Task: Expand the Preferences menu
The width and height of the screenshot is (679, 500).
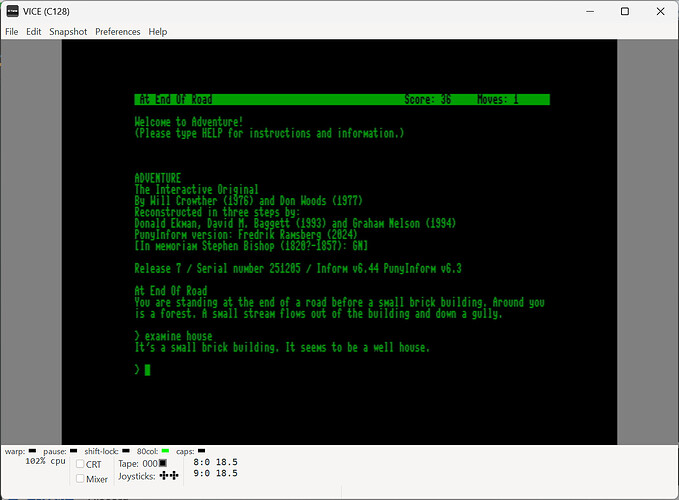Action: pos(118,32)
